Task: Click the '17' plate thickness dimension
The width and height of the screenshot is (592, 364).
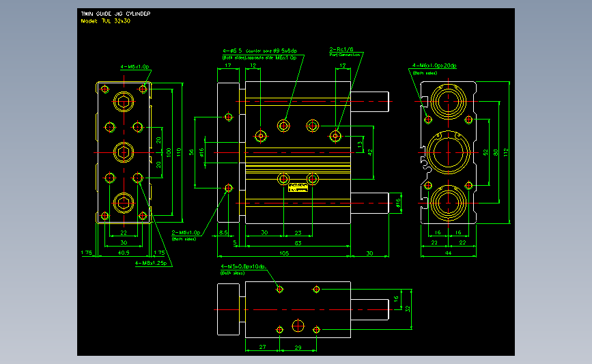Action: 228,66
